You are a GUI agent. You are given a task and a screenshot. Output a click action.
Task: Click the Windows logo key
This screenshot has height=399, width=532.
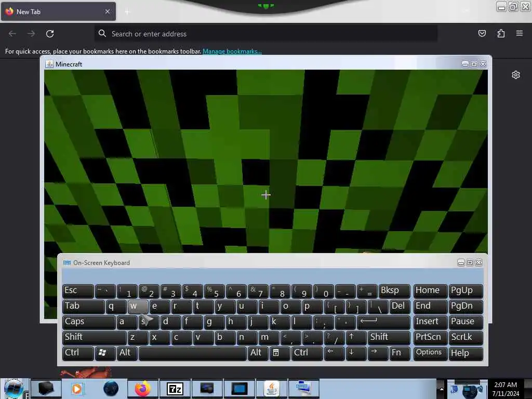coord(105,353)
